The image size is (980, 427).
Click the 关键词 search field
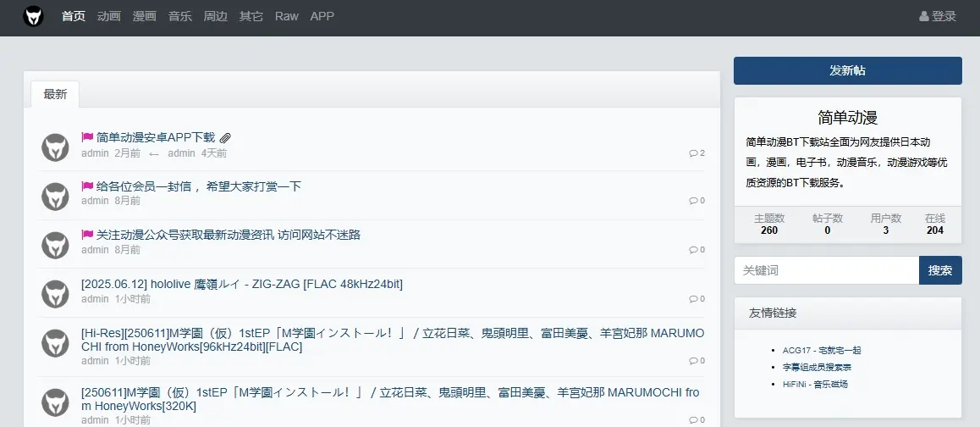pos(826,270)
